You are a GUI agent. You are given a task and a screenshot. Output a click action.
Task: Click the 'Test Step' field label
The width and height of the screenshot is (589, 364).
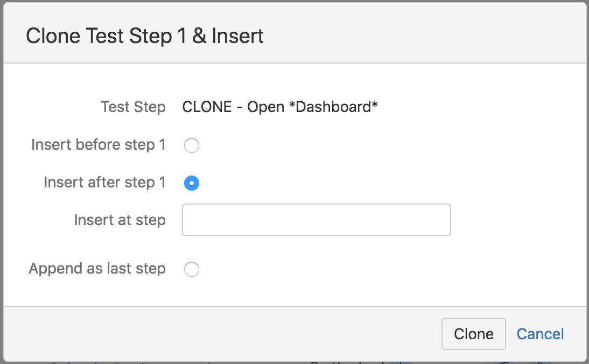pos(133,107)
